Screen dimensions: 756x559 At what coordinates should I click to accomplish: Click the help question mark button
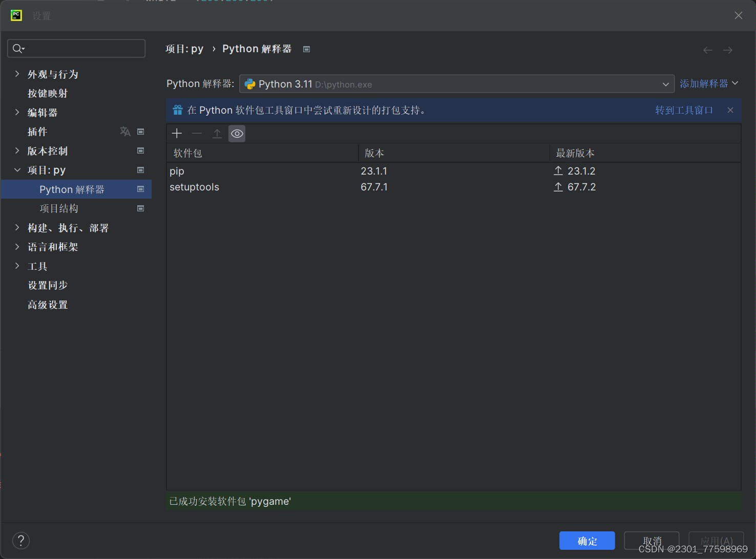pos(21,541)
